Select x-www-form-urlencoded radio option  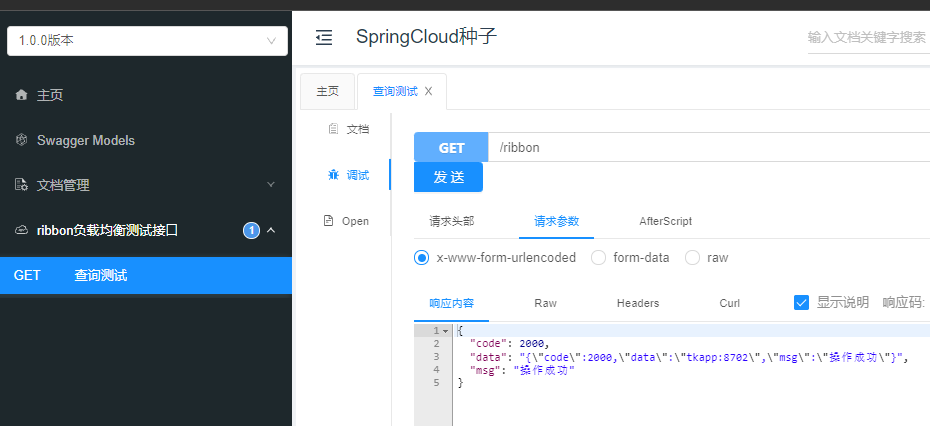(x=421, y=257)
